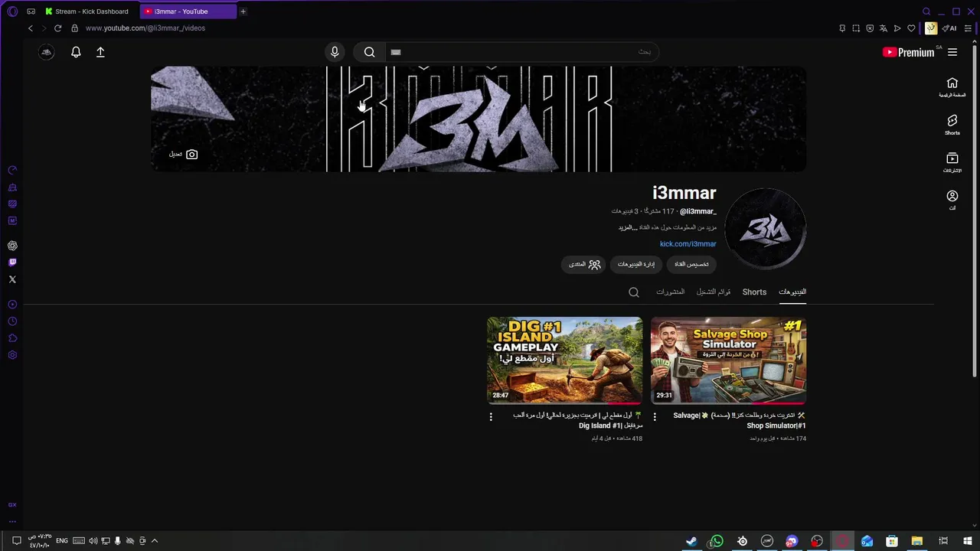Open the translate page icon in toolbar

click(x=884, y=28)
